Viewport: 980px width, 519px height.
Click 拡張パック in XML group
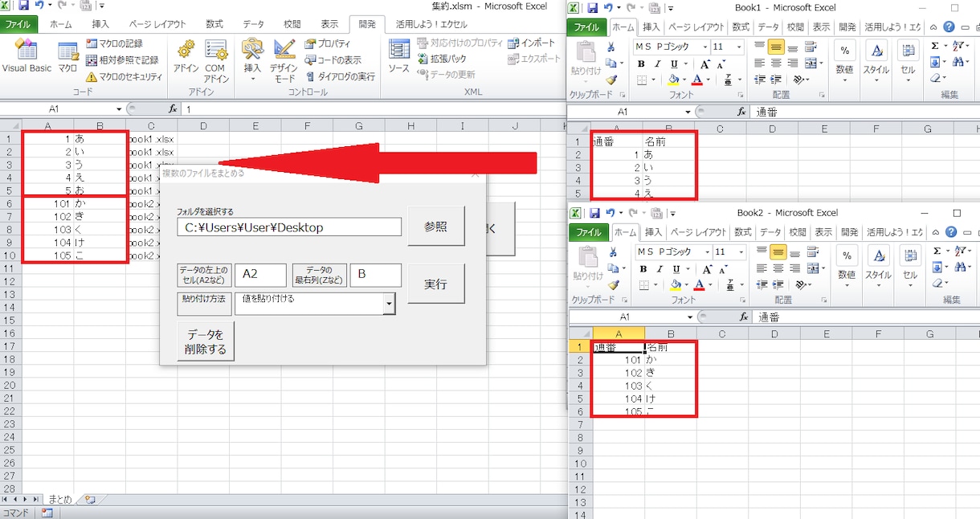coord(441,59)
